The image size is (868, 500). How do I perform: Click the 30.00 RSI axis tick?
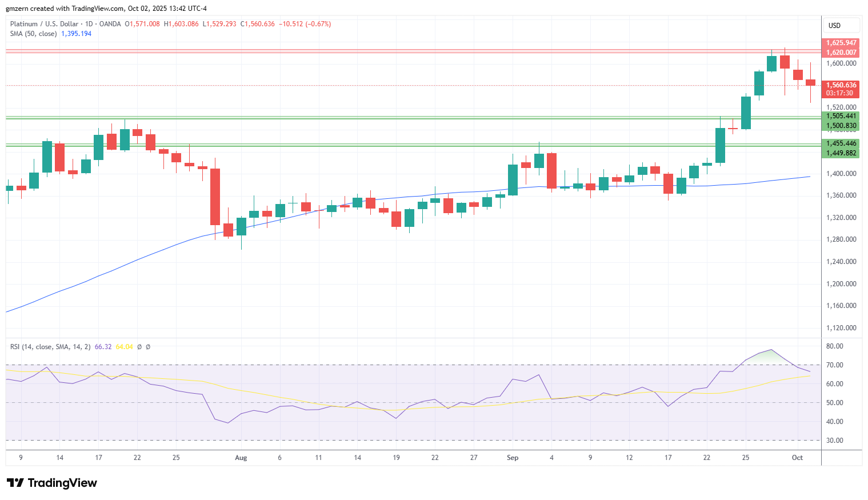coord(835,441)
